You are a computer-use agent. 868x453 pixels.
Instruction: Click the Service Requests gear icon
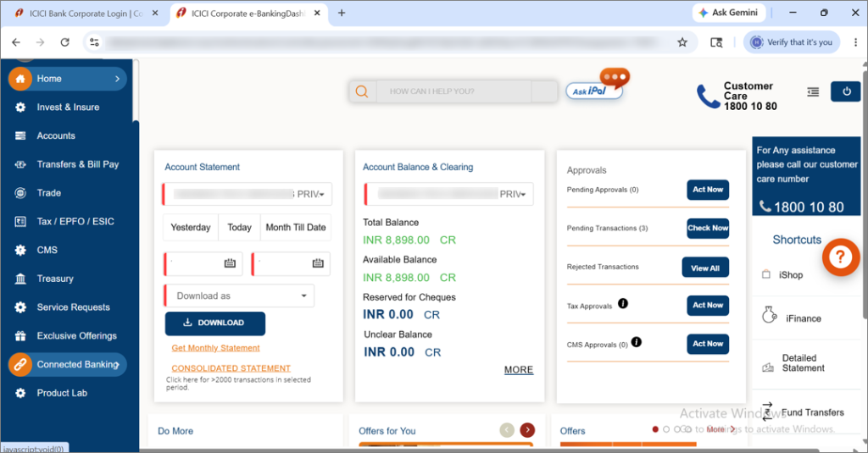click(x=20, y=307)
